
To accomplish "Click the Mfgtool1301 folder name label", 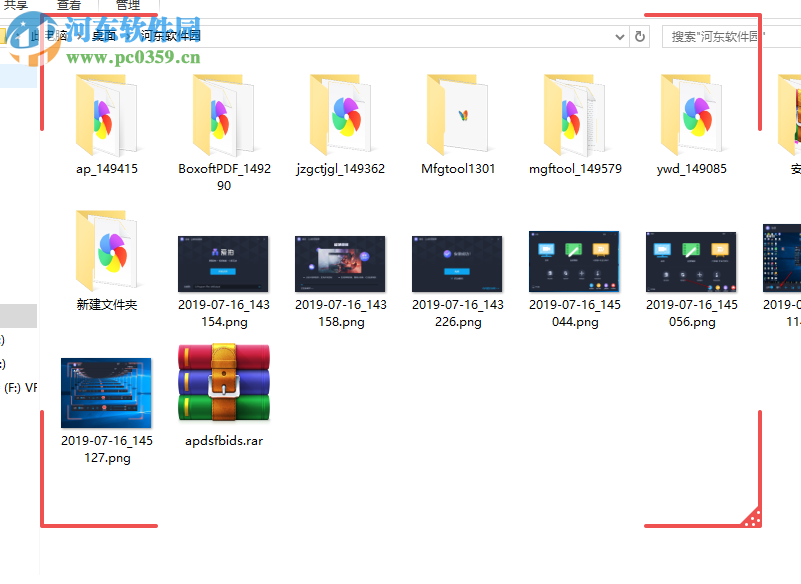I will pyautogui.click(x=458, y=169).
